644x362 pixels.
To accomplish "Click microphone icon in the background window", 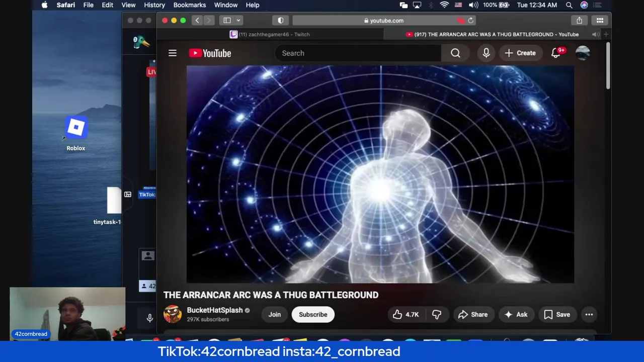I will tap(149, 318).
